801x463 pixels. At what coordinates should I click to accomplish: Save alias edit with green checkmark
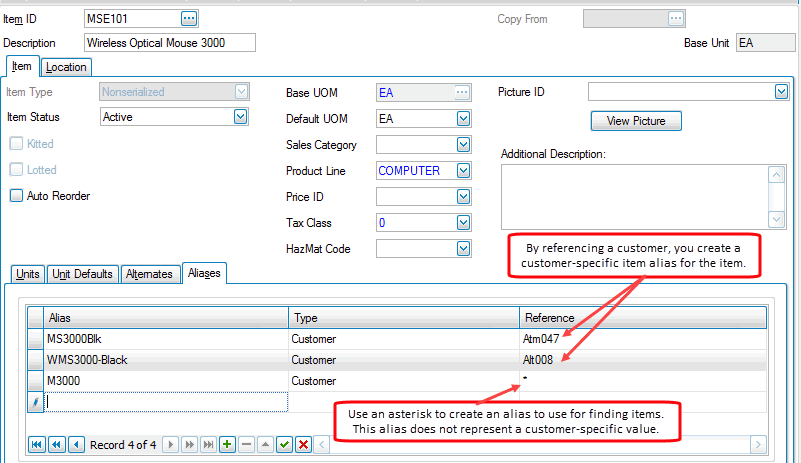[284, 444]
